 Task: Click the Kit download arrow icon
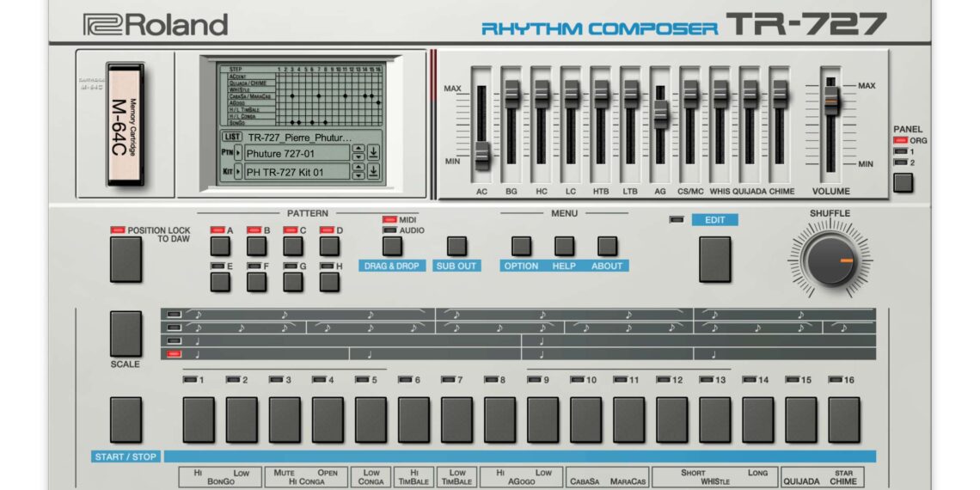pos(373,172)
